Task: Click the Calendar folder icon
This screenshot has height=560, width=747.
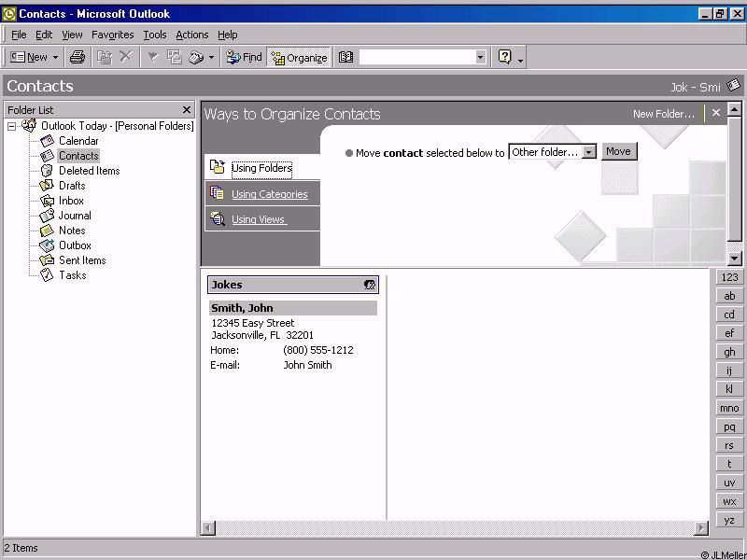Action: tap(47, 141)
